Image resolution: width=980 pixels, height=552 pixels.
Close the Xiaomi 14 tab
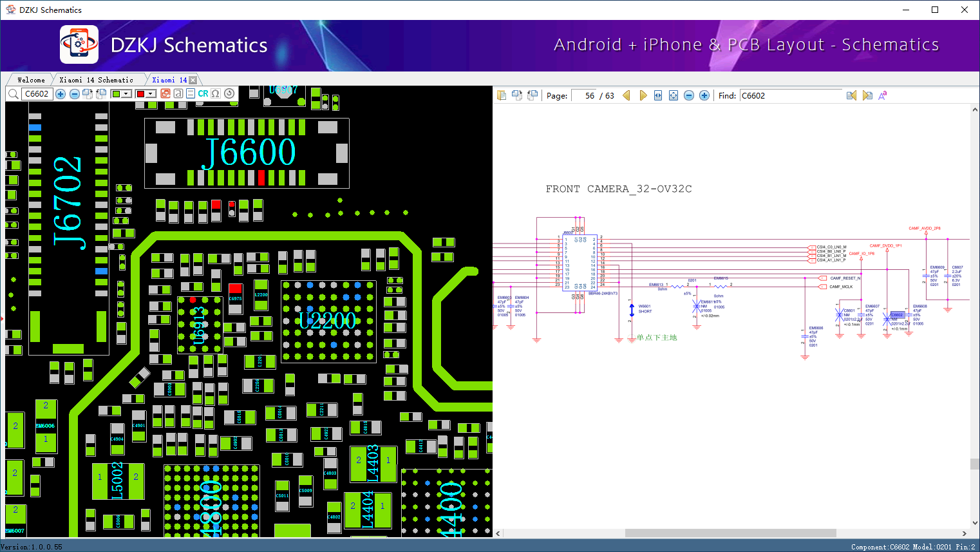tap(193, 80)
